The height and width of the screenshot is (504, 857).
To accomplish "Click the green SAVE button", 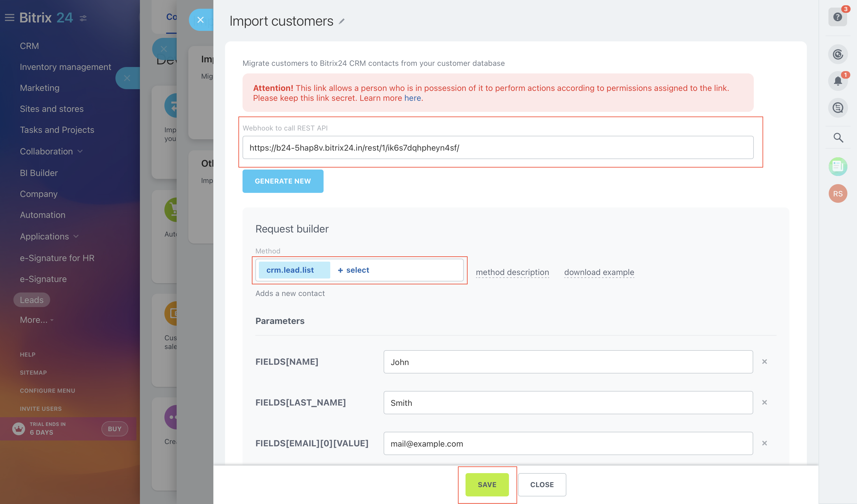I will 487,485.
